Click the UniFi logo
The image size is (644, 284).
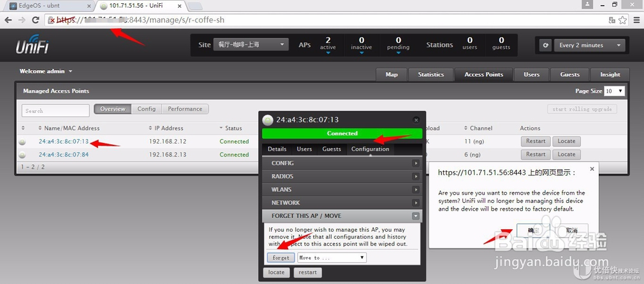click(32, 44)
